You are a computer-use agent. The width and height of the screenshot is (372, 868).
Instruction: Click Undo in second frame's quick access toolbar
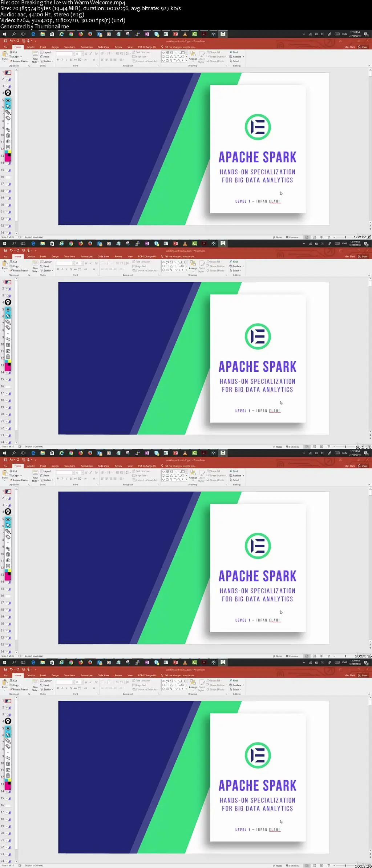[x=11, y=251]
